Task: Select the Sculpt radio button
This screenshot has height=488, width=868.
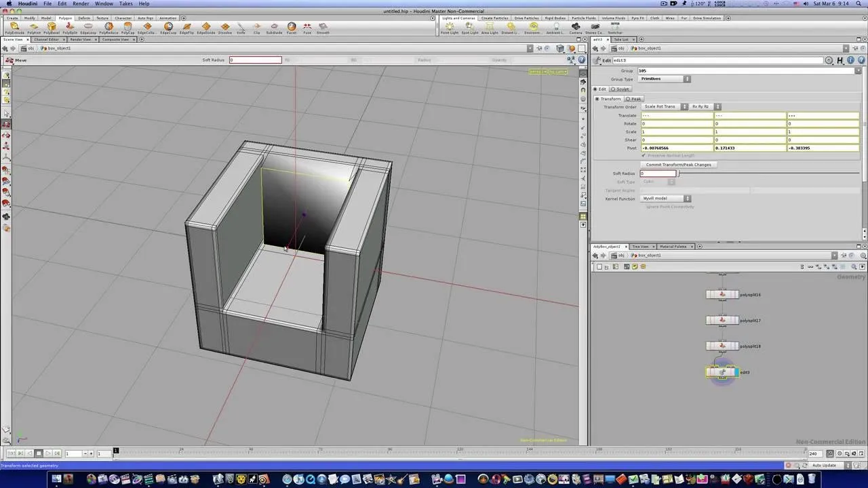Action: click(x=620, y=89)
